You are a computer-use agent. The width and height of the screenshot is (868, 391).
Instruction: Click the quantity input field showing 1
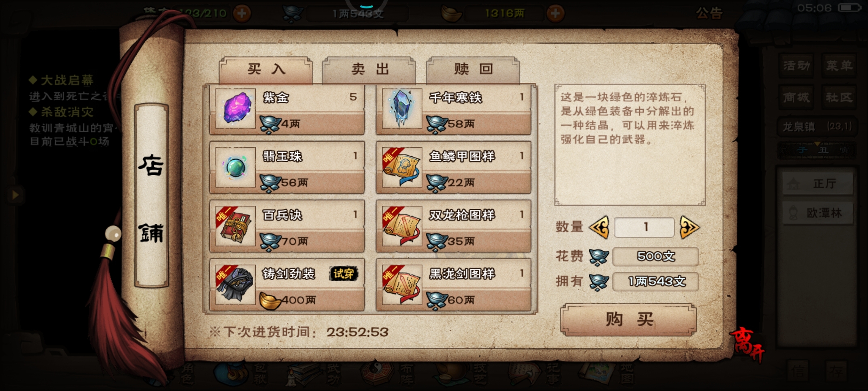(644, 227)
